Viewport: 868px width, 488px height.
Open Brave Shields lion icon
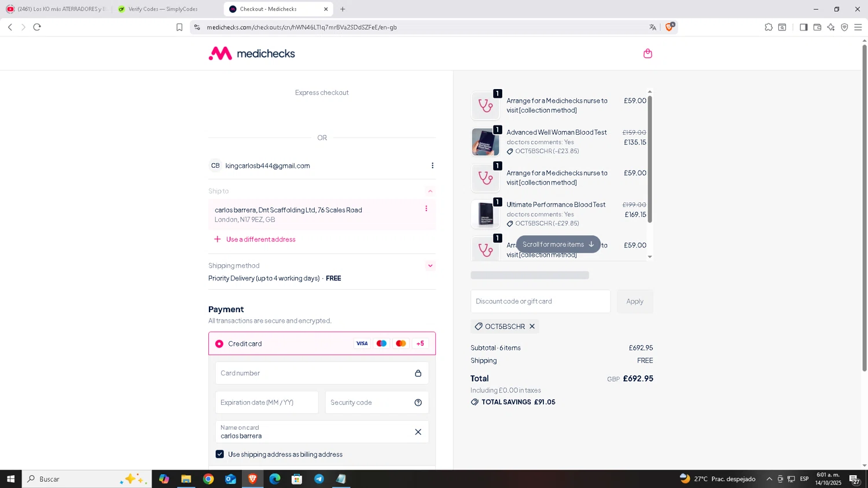670,27
